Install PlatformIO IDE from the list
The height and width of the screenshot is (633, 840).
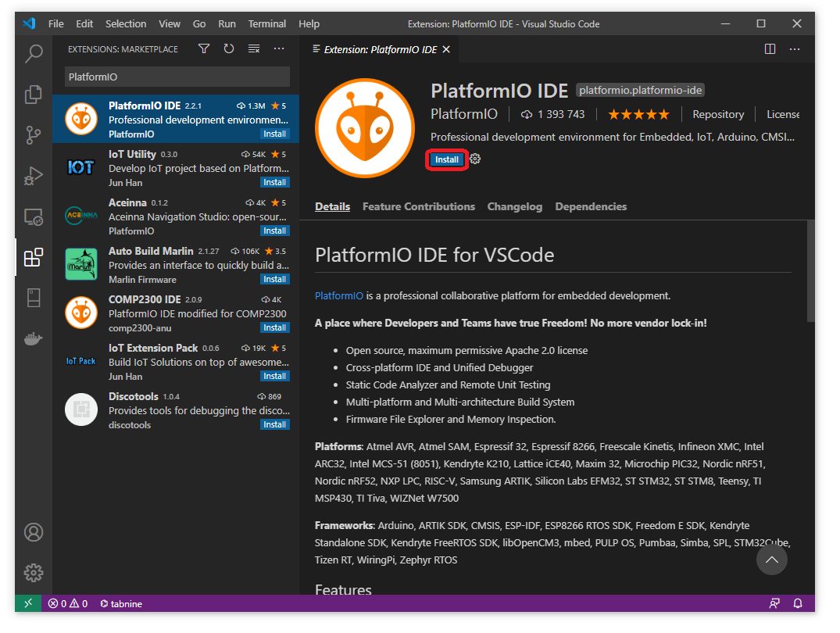pos(274,134)
